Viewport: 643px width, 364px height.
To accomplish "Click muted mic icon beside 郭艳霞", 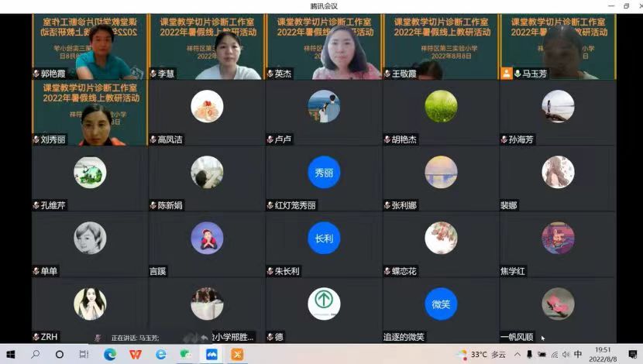I will (x=36, y=74).
